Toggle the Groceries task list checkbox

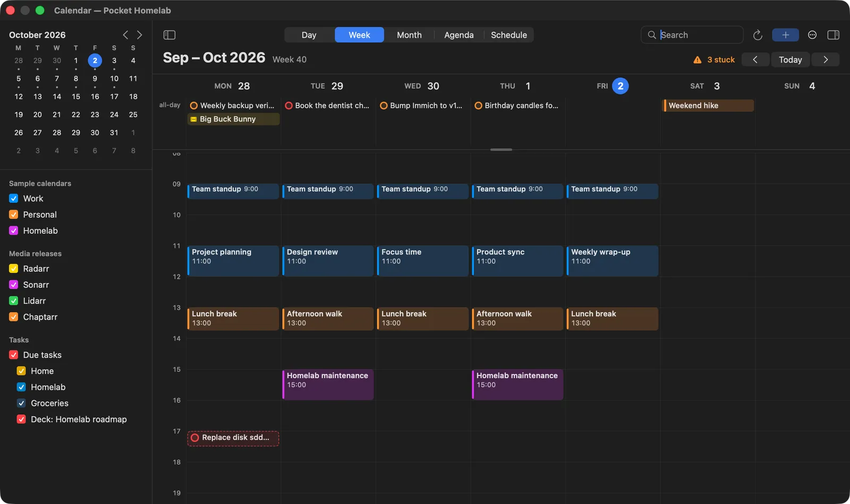pyautogui.click(x=21, y=403)
